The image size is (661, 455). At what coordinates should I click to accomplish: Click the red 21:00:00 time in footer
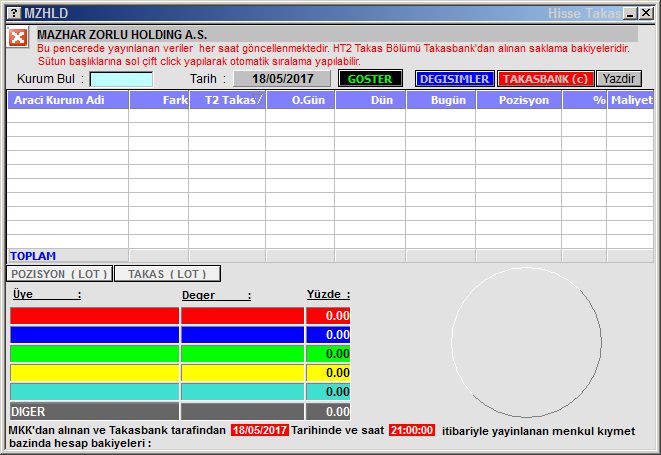[x=412, y=430]
